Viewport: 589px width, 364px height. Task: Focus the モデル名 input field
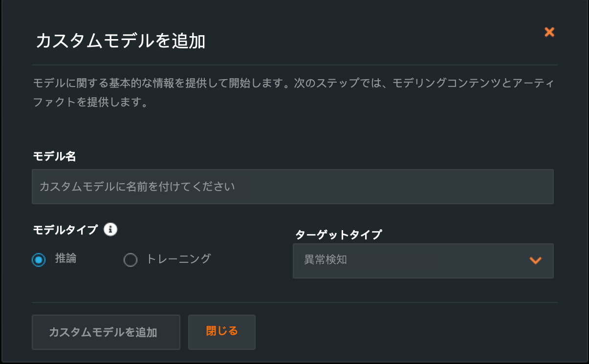[x=292, y=186]
